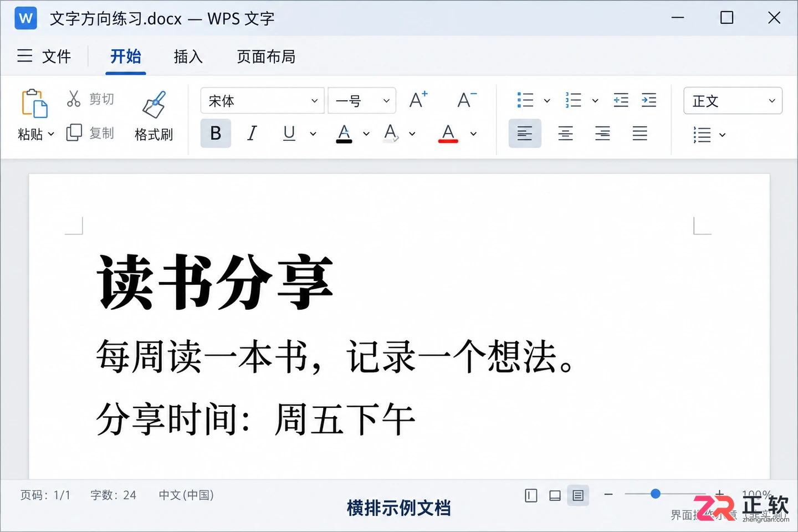Minimize the WPS window
798x532 pixels.
[678, 18]
